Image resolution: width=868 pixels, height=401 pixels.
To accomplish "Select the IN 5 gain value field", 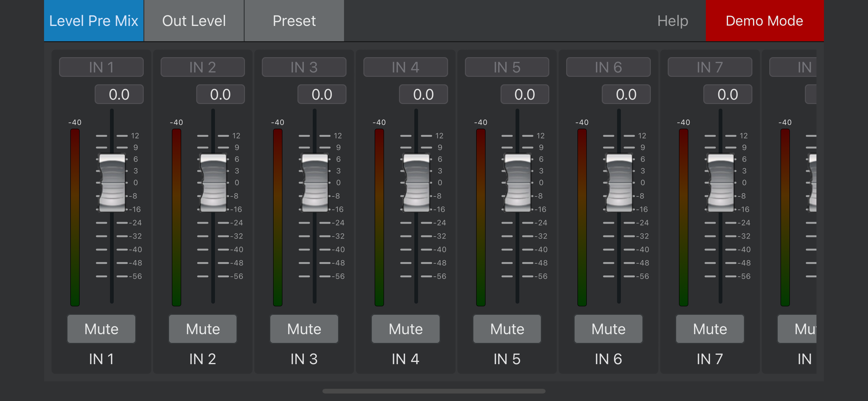I will [x=525, y=94].
